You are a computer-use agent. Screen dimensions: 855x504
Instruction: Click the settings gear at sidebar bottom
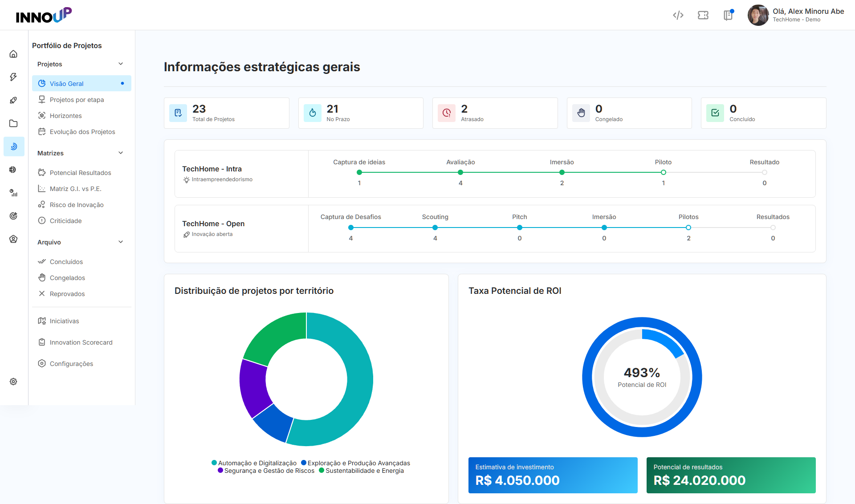point(13,382)
